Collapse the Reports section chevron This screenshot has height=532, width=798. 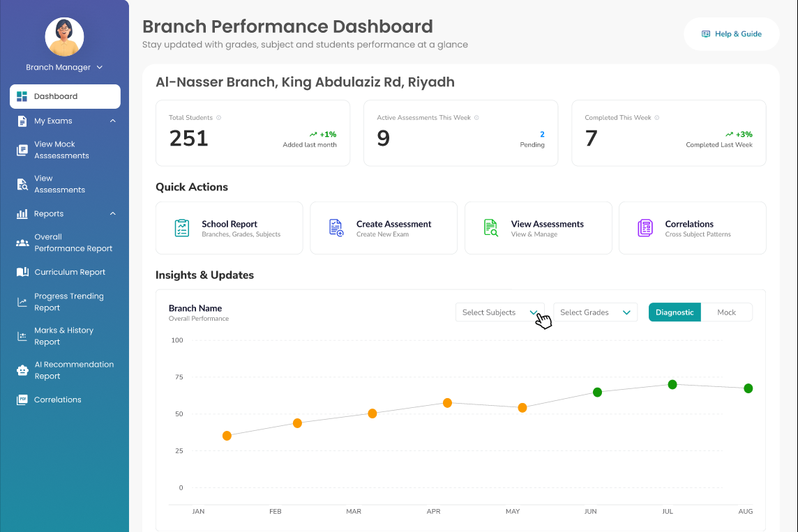tap(113, 214)
